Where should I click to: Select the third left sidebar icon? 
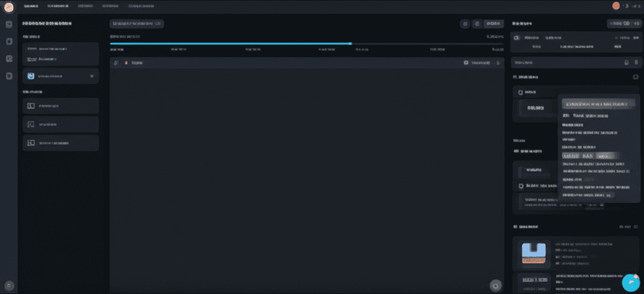[9, 58]
